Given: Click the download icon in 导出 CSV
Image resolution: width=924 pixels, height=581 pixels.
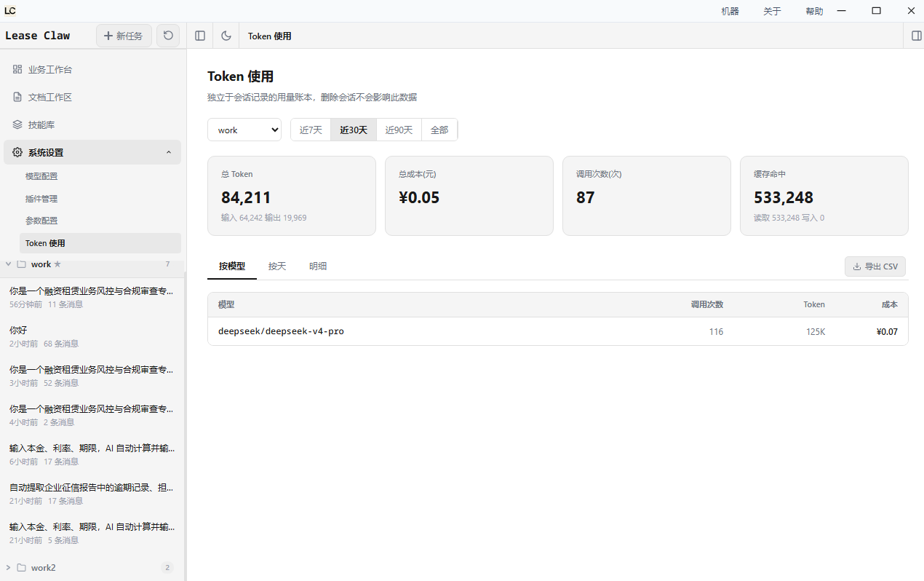Looking at the screenshot, I should click(x=857, y=266).
